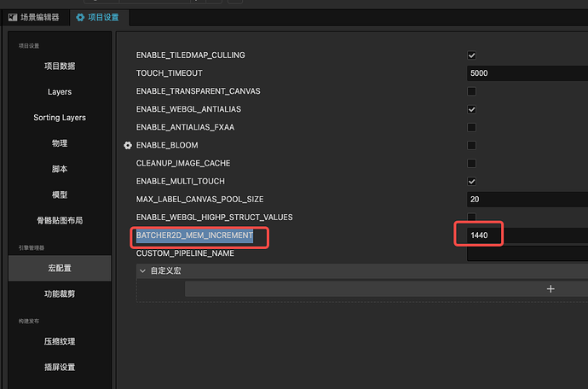Click the CLEANUP_IMAGE_CACHE label
The width and height of the screenshot is (588, 389).
(183, 163)
